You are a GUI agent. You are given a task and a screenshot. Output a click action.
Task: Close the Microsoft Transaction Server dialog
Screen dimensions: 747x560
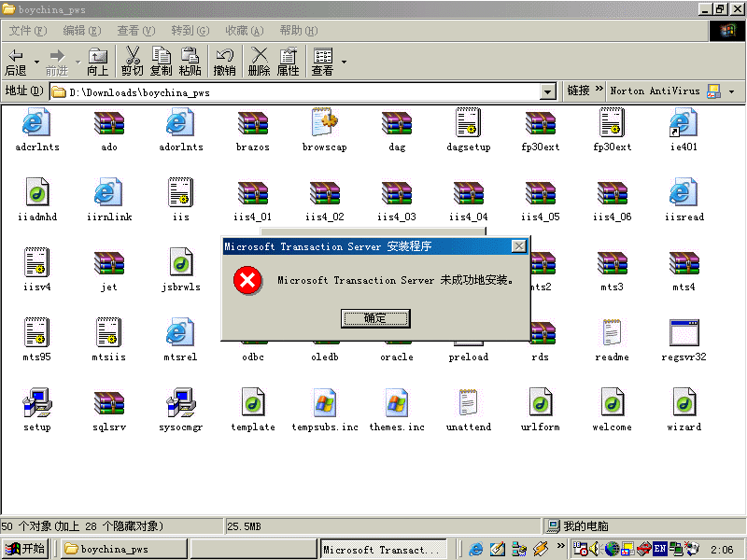(519, 246)
